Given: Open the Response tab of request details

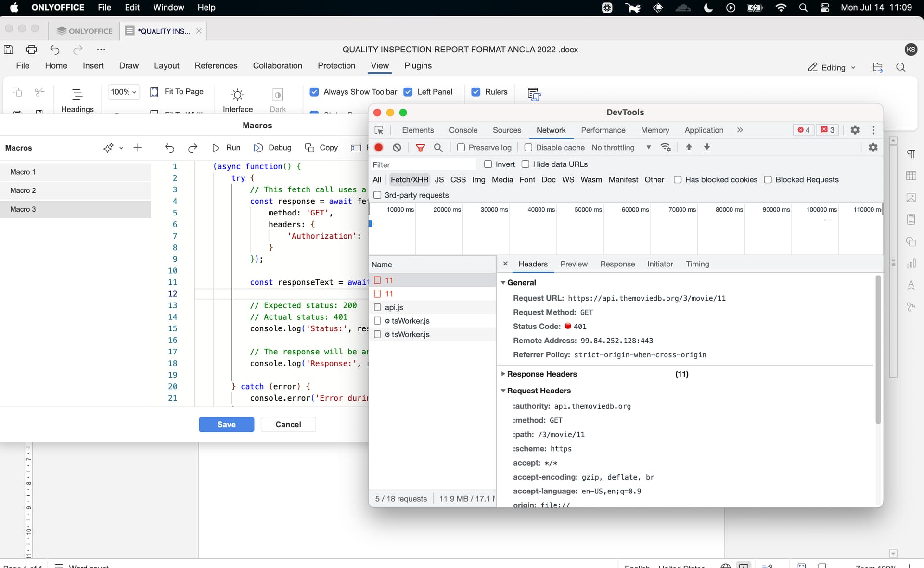Looking at the screenshot, I should (617, 264).
